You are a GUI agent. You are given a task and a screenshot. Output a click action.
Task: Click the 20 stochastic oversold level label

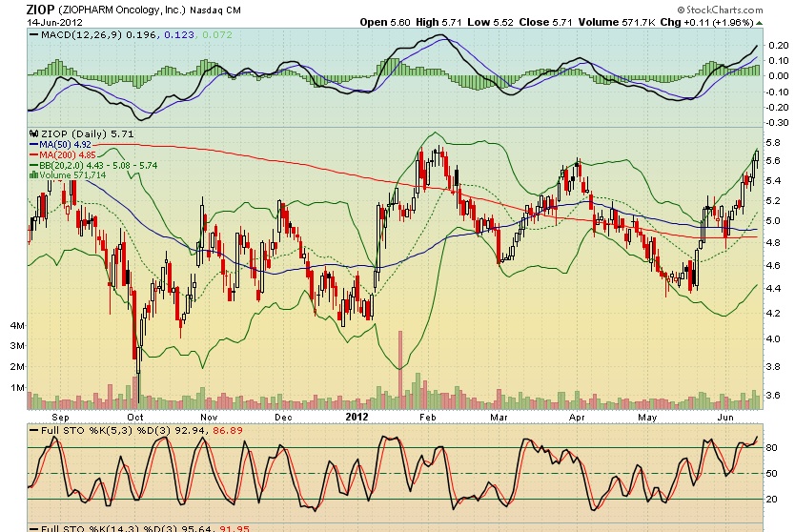pos(772,499)
